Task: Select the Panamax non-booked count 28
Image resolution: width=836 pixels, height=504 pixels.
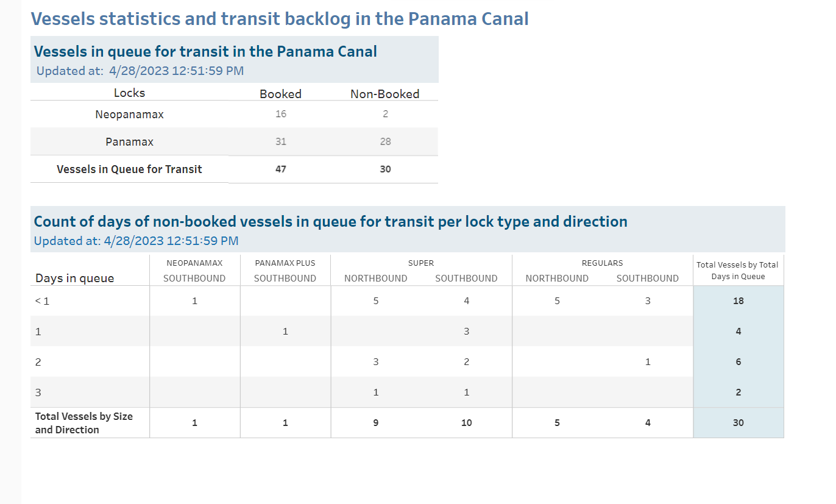Action: pyautogui.click(x=385, y=141)
